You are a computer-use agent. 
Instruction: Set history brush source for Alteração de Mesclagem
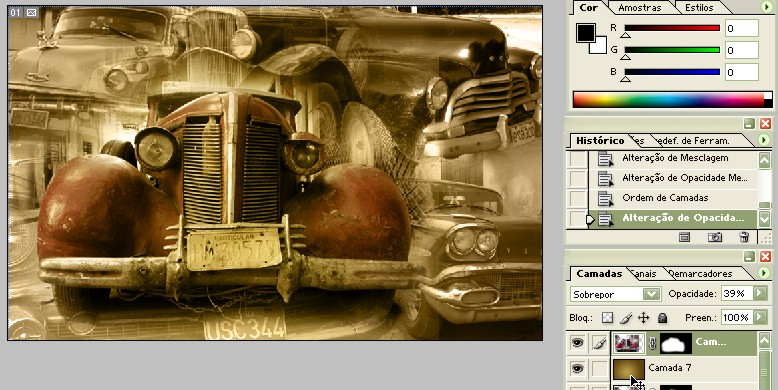[x=578, y=159]
